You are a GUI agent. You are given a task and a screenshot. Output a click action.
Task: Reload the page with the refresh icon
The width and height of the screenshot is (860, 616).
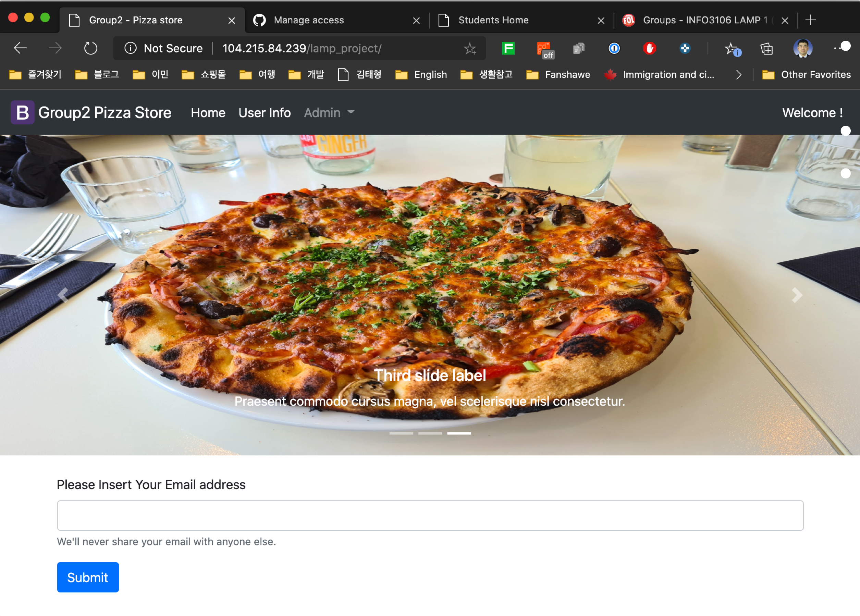pos(91,48)
